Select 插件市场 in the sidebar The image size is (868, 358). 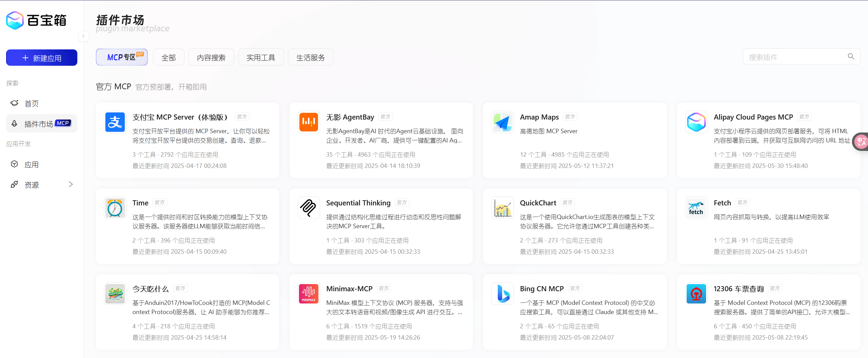[42, 123]
